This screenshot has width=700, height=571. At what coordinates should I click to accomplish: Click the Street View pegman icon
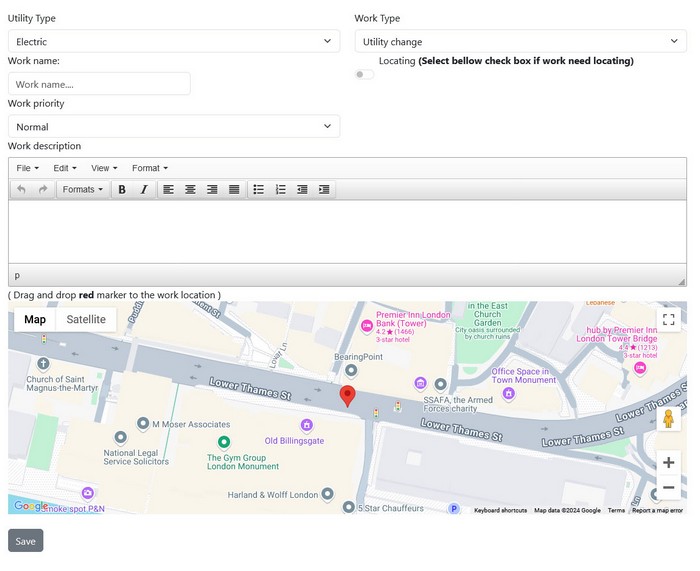coord(668,419)
